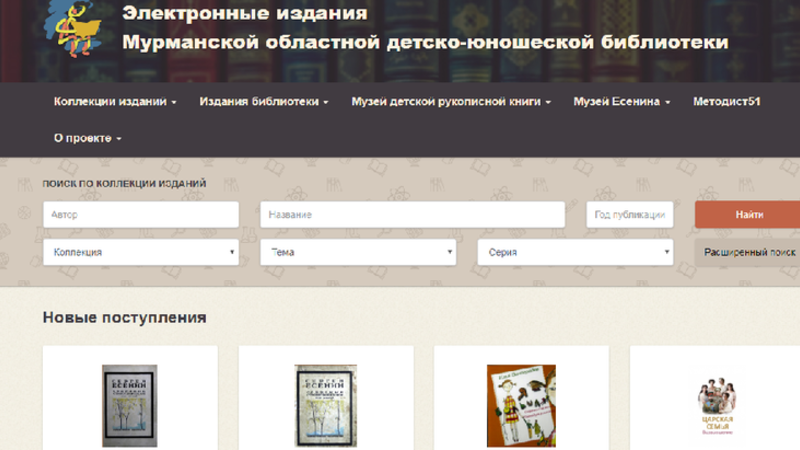Open the first Есенин book cover
Viewport: 800px width, 450px height.
click(x=130, y=405)
